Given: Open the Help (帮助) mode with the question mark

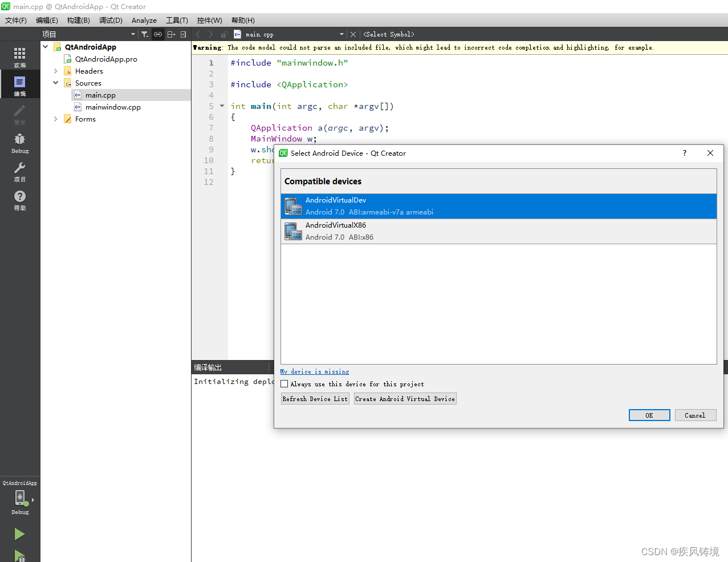Looking at the screenshot, I should point(20,199).
